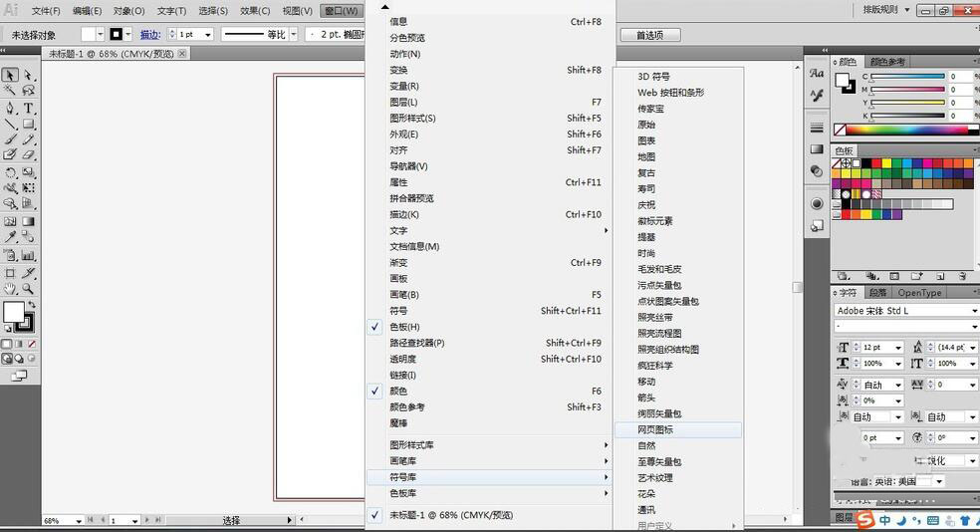Click the 首选项 button
Image resolution: width=980 pixels, height=532 pixels.
coord(650,35)
